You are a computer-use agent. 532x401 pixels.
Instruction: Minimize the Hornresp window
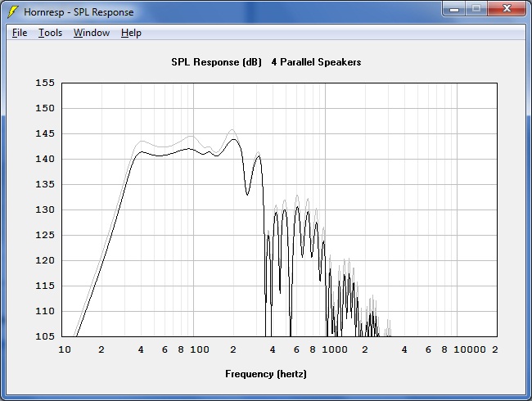454,9
